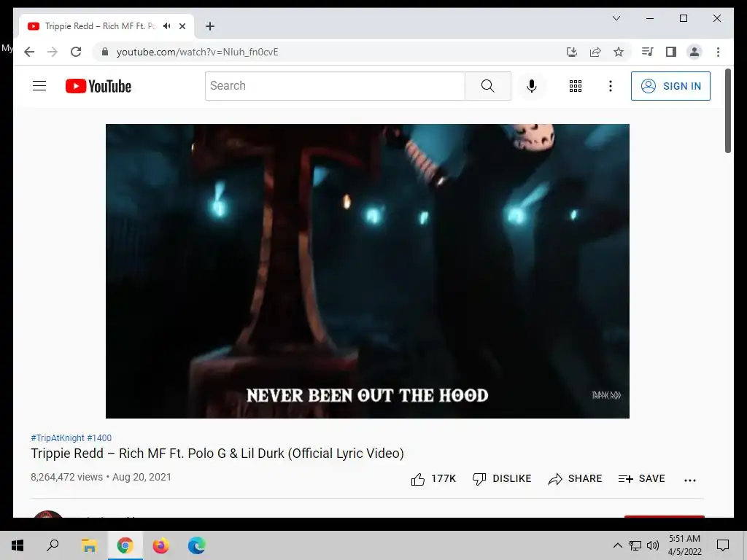Toggle the Chrome side panel

pyautogui.click(x=671, y=52)
